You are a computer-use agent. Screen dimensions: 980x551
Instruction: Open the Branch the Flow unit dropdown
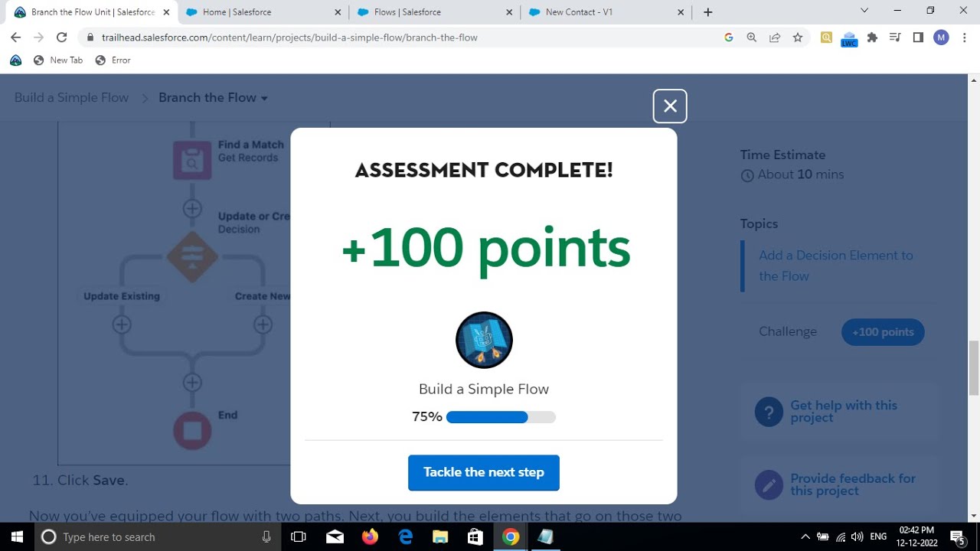pos(213,98)
